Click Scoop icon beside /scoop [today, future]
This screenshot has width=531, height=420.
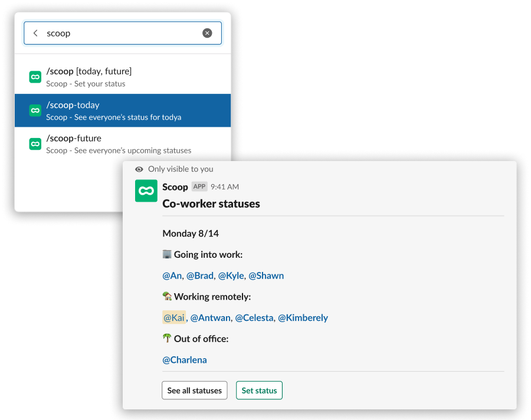click(35, 77)
